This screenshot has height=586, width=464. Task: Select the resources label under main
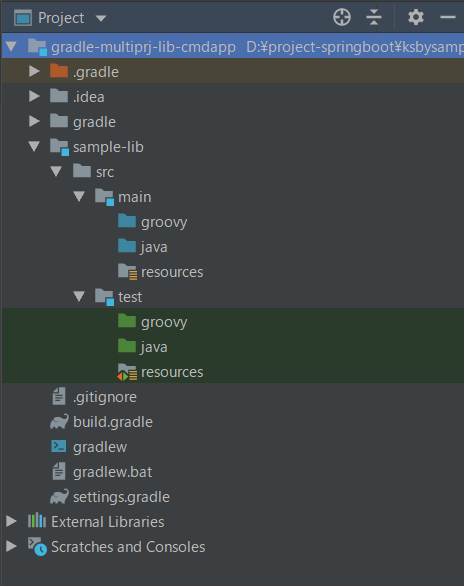pos(172,272)
